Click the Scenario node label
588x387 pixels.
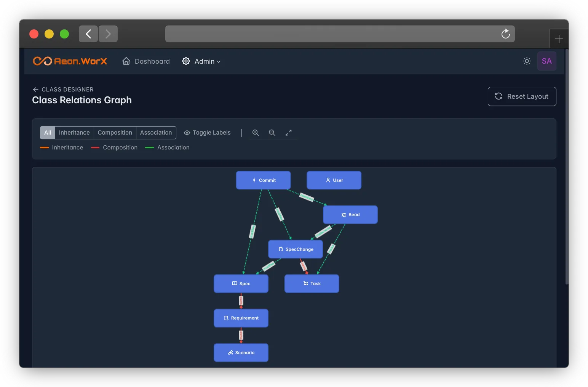(244, 353)
